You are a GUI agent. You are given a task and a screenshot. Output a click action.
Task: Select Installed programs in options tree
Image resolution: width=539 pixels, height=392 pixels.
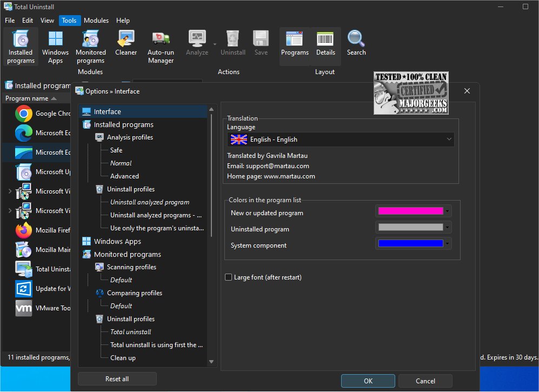point(123,124)
